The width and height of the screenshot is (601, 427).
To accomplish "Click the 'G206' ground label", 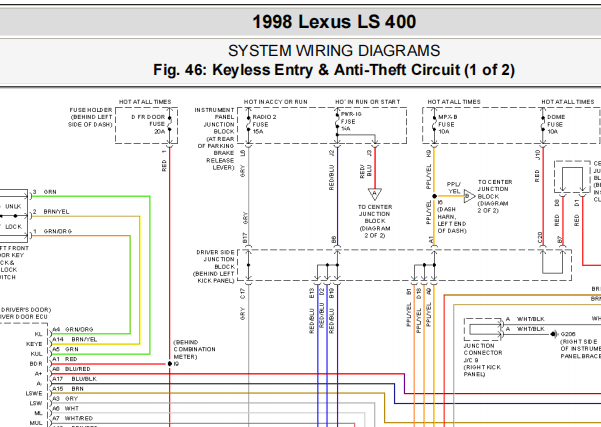I will click(x=568, y=334).
